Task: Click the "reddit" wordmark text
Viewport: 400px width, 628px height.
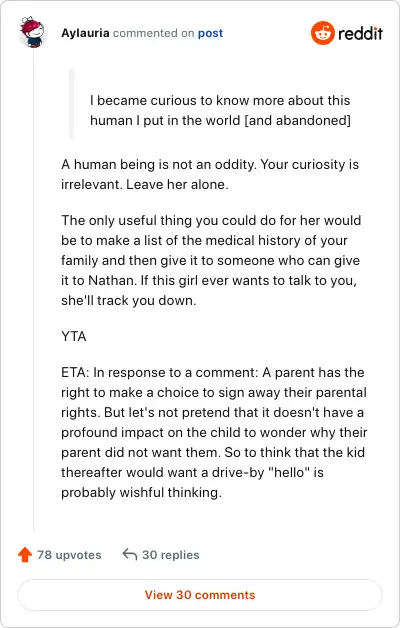Action: click(360, 33)
